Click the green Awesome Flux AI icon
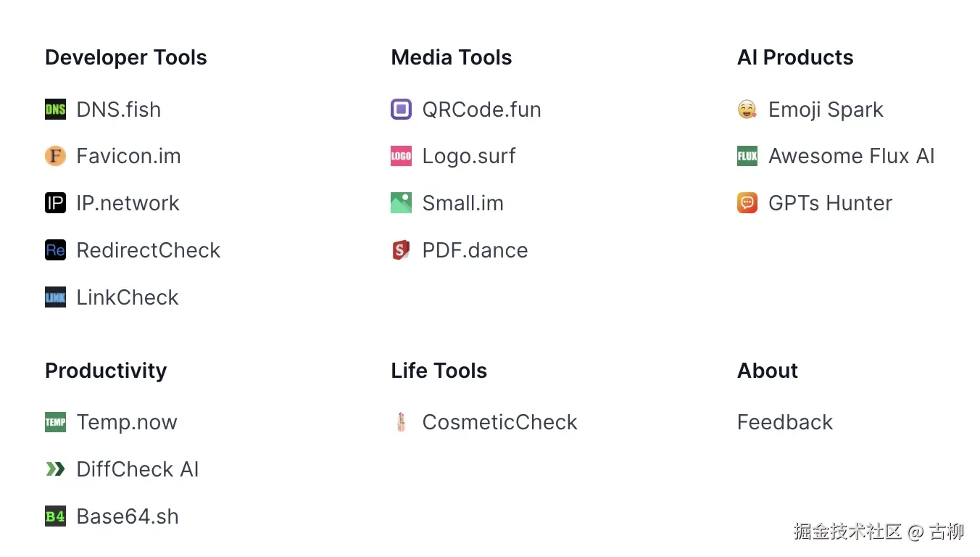This screenshot has height=557, width=980. click(x=747, y=156)
